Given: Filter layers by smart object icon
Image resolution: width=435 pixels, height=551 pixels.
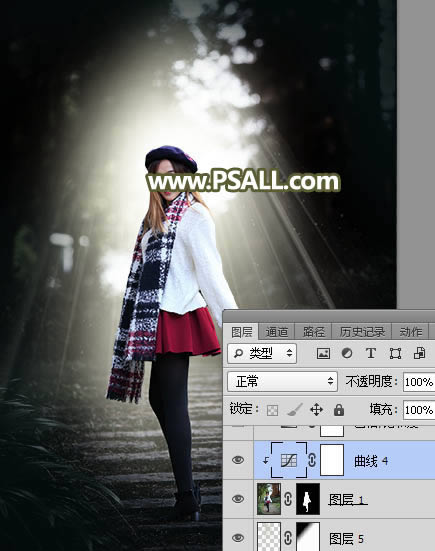Looking at the screenshot, I should [x=419, y=353].
